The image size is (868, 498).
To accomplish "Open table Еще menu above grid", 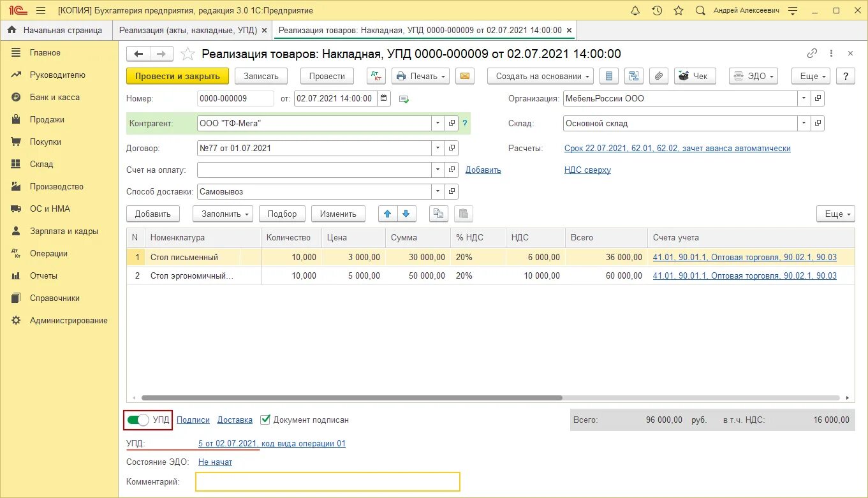I will pyautogui.click(x=835, y=214).
